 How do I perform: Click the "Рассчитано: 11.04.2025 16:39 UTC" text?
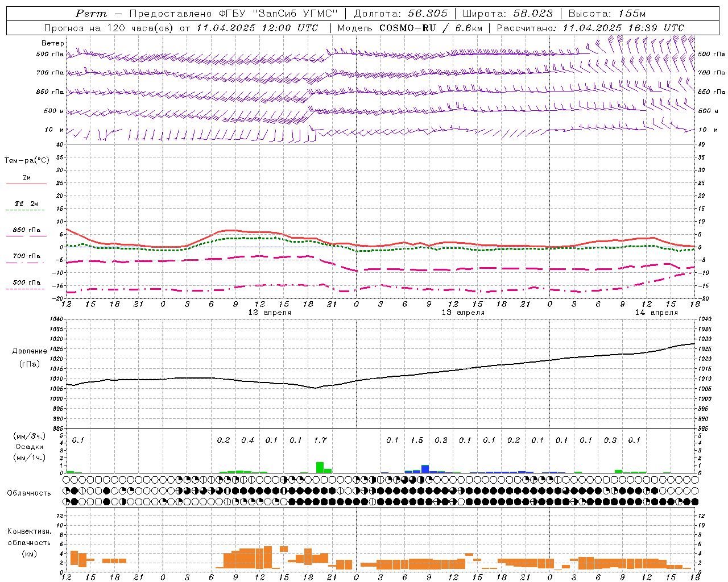[590, 28]
